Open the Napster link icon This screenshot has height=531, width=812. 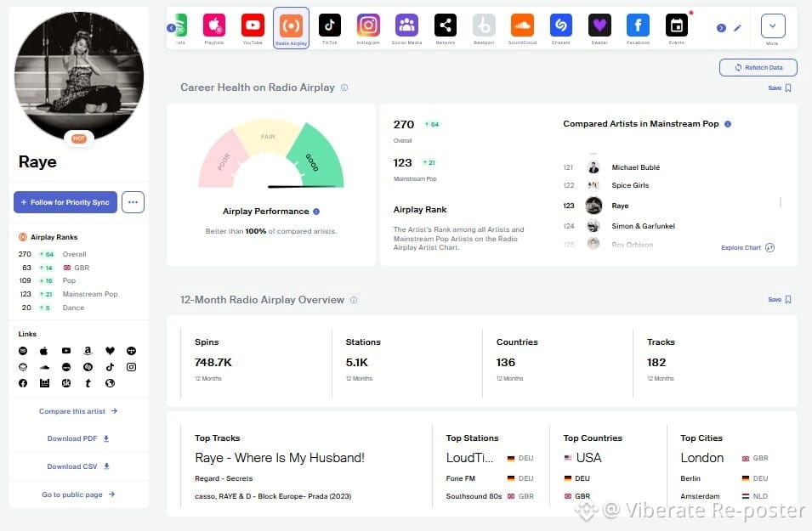click(x=23, y=367)
